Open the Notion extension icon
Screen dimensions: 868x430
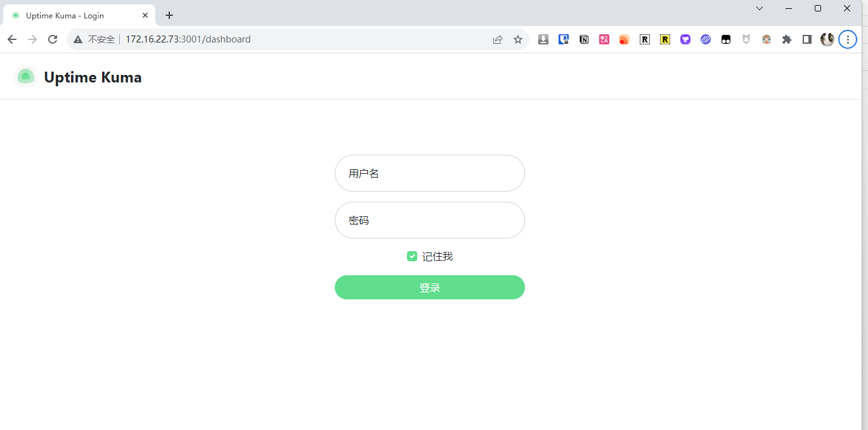(584, 39)
